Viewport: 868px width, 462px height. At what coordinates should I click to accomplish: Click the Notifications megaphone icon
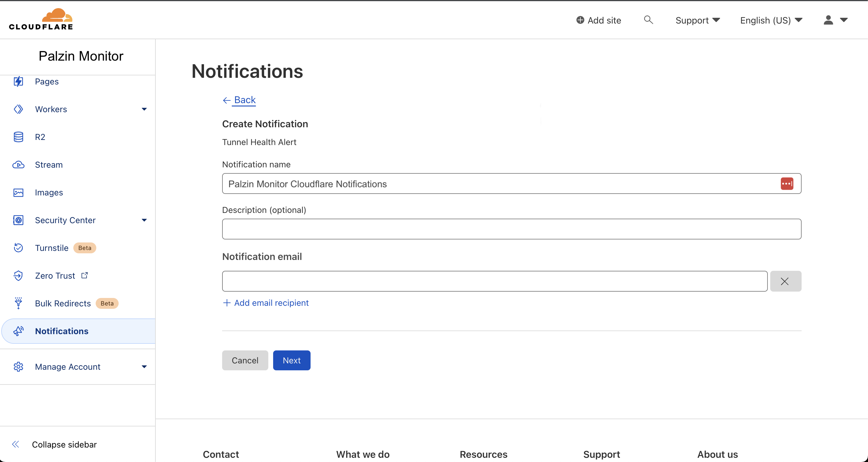[18, 331]
